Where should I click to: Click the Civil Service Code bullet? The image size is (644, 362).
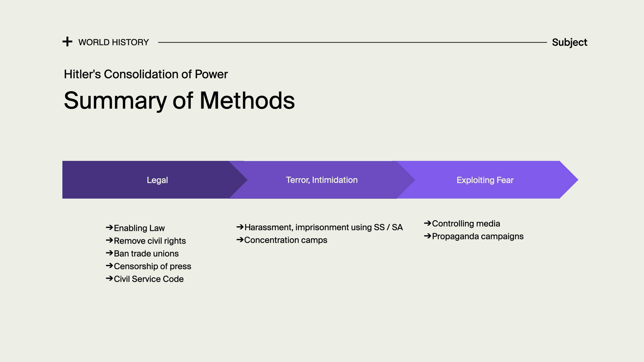(x=145, y=279)
